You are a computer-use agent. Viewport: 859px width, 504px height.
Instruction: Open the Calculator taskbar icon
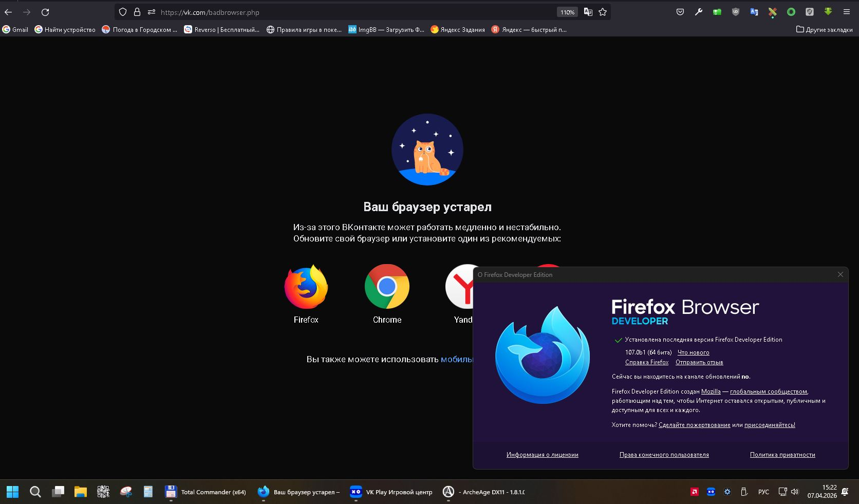tap(148, 492)
